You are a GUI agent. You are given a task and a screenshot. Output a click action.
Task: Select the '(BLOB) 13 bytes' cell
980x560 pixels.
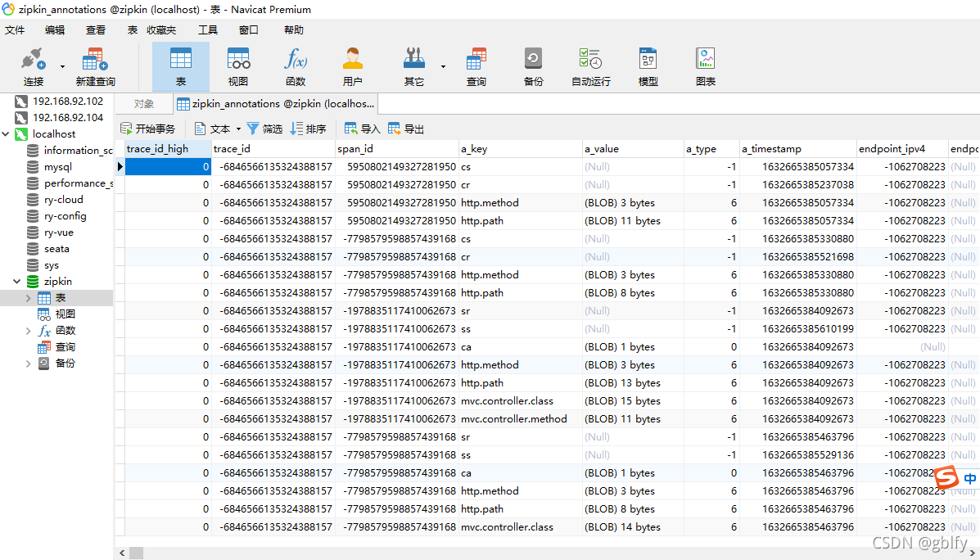[x=633, y=382]
